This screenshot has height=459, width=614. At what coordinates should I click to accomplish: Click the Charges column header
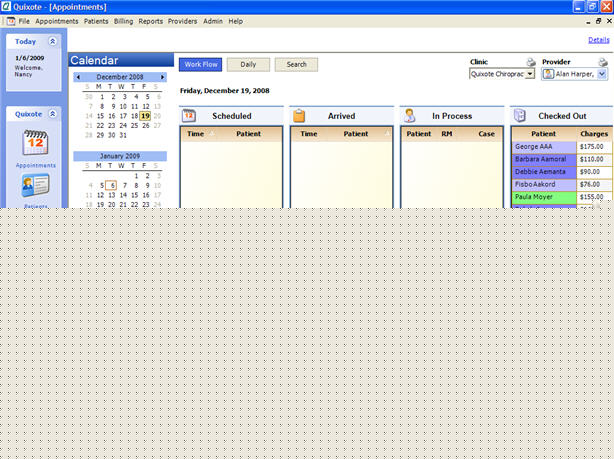pyautogui.click(x=594, y=134)
